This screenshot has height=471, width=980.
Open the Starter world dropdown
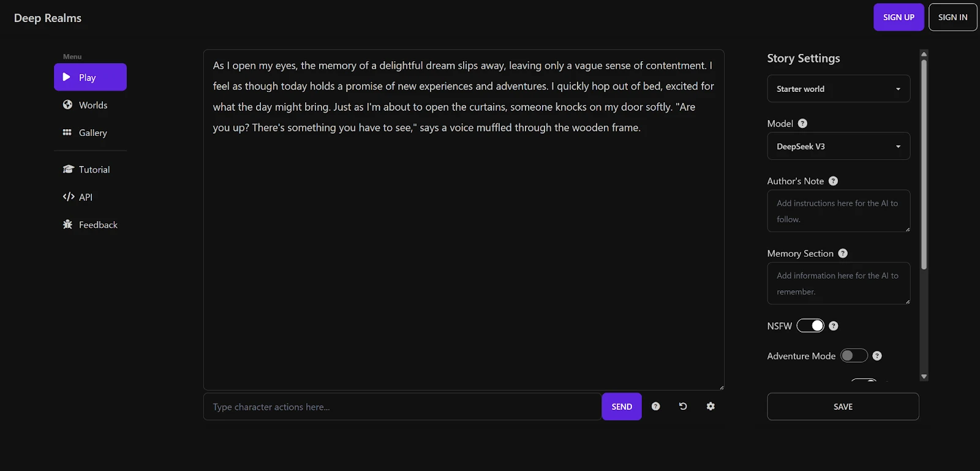(x=838, y=89)
